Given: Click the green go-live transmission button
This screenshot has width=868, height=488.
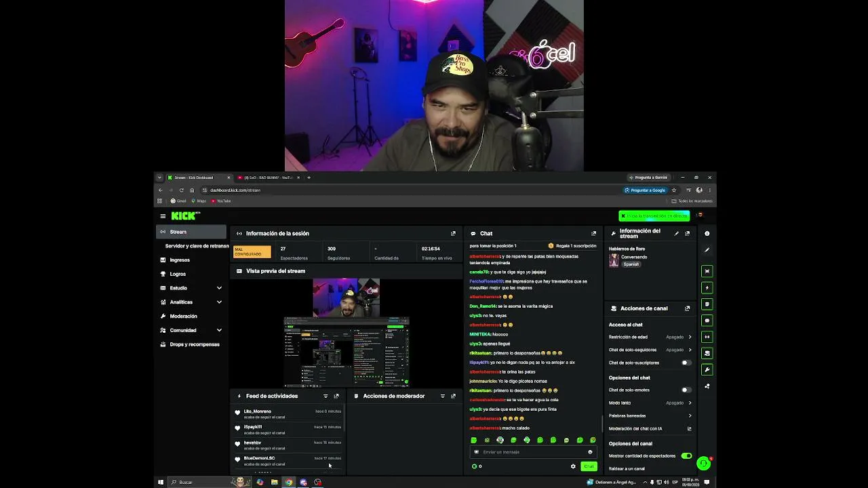Looking at the screenshot, I should [654, 216].
